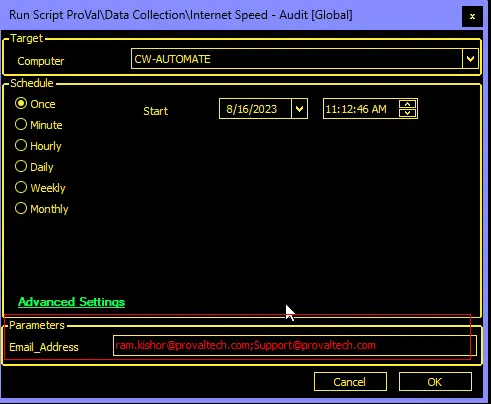Close the Run Script window
Screen dimensions: 491x404
tap(472, 16)
